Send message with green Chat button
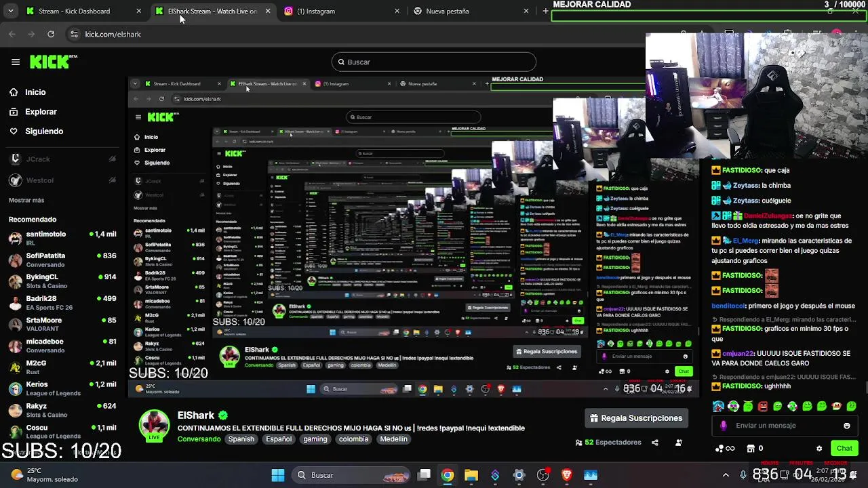This screenshot has width=868, height=488. pos(844,448)
